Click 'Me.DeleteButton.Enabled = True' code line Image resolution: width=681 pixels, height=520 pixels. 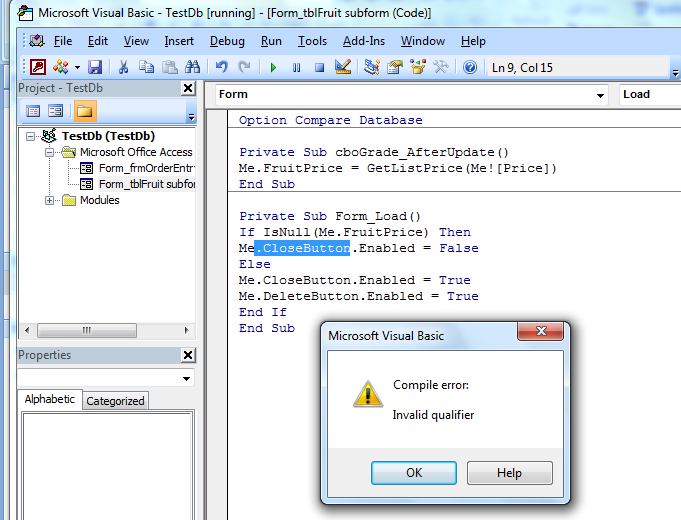pos(359,296)
